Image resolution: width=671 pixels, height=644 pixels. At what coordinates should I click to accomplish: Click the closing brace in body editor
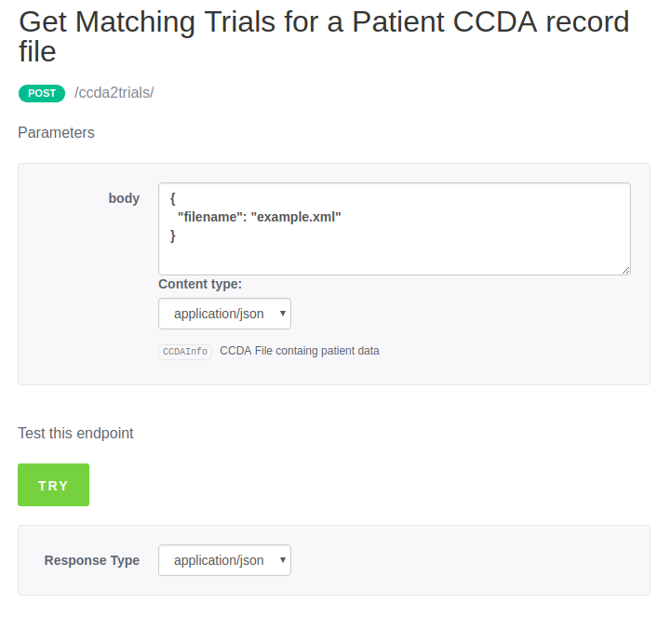coord(173,235)
